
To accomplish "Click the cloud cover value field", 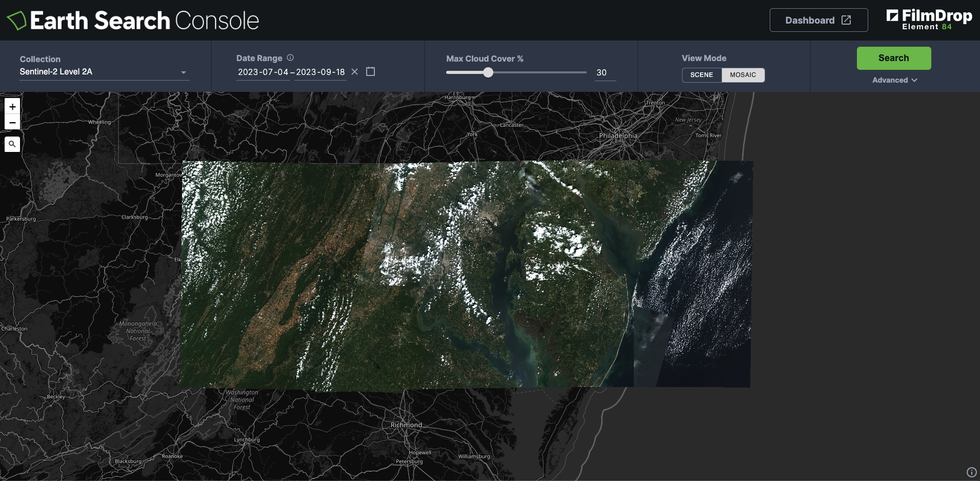I will coord(605,72).
